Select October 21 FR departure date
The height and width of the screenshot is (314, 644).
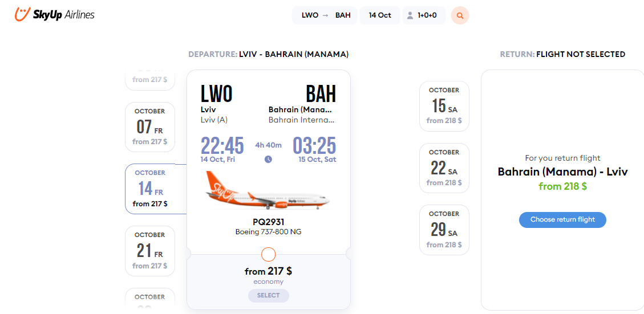150,251
